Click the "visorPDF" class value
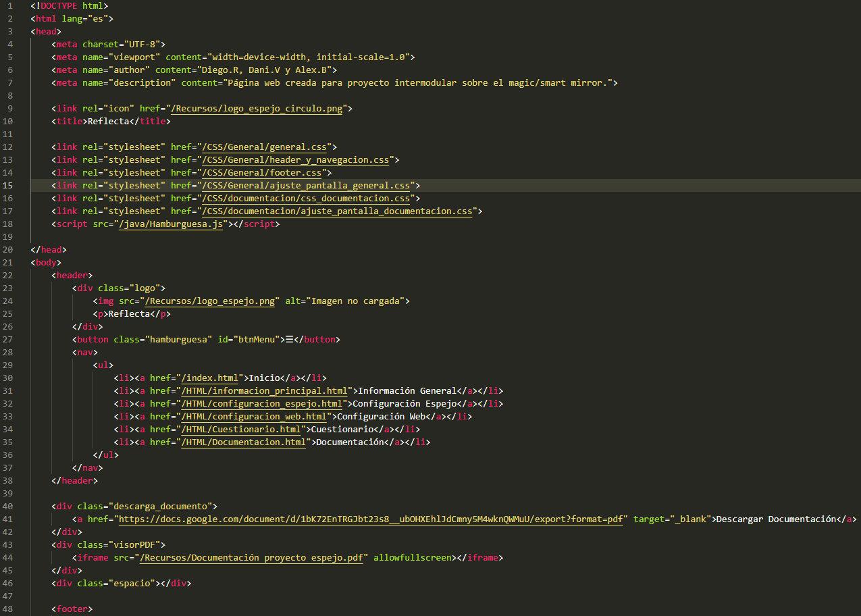Screen dimensions: 861x616 click(134, 544)
